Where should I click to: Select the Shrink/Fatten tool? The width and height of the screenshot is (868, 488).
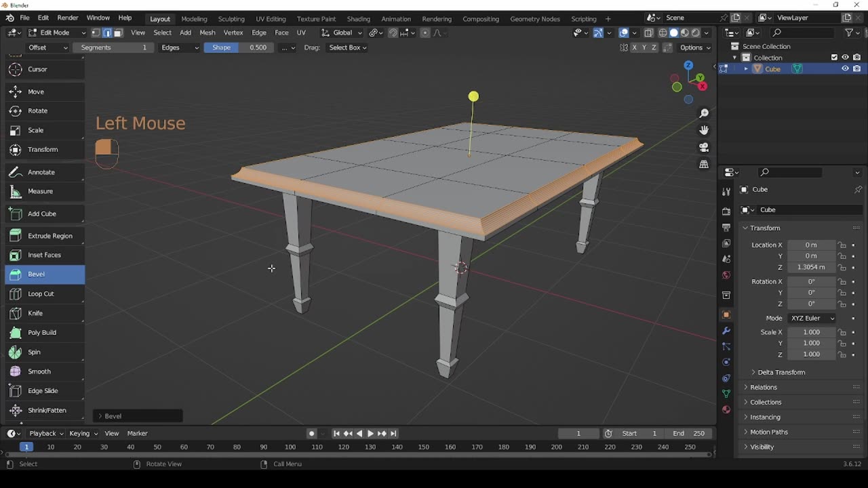pos(45,410)
